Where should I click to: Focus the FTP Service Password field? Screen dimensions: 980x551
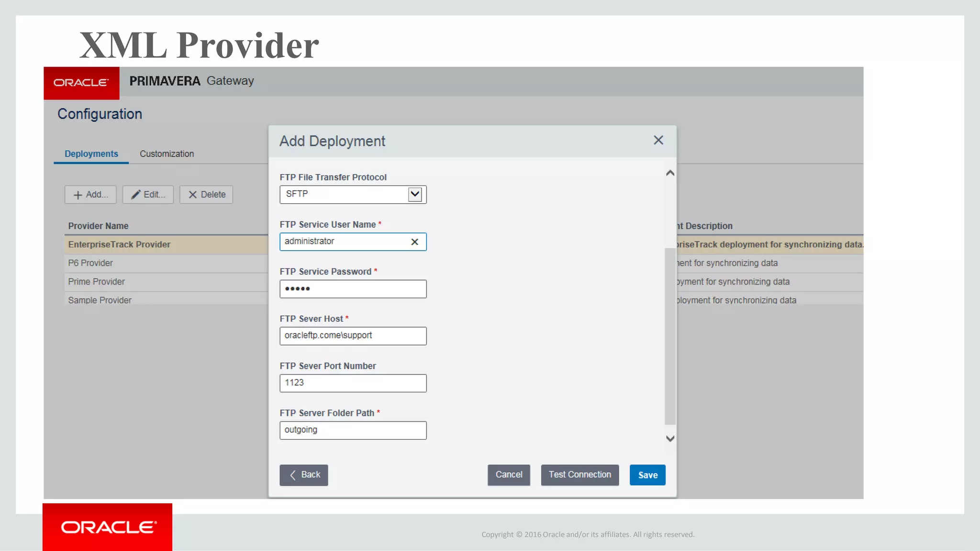pyautogui.click(x=353, y=289)
